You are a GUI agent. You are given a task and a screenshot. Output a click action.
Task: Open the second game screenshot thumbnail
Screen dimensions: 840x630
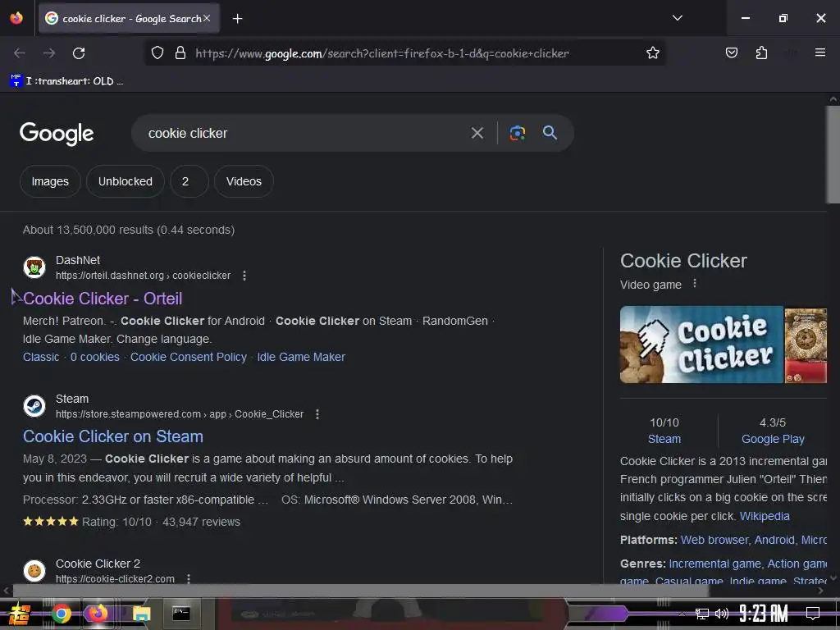pos(806,345)
